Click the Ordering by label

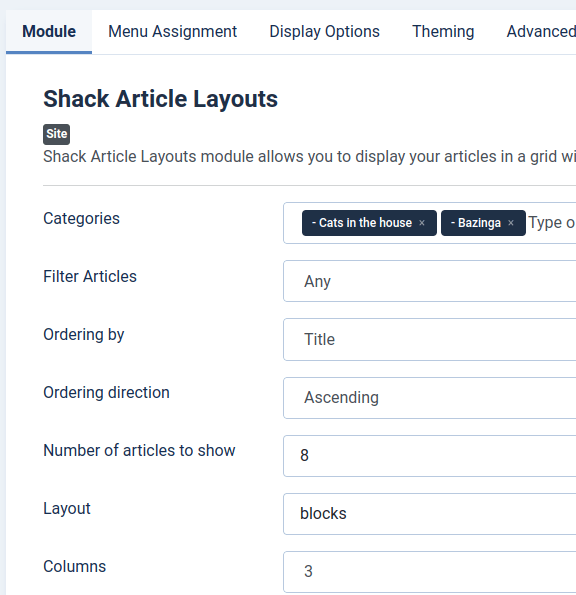click(84, 335)
